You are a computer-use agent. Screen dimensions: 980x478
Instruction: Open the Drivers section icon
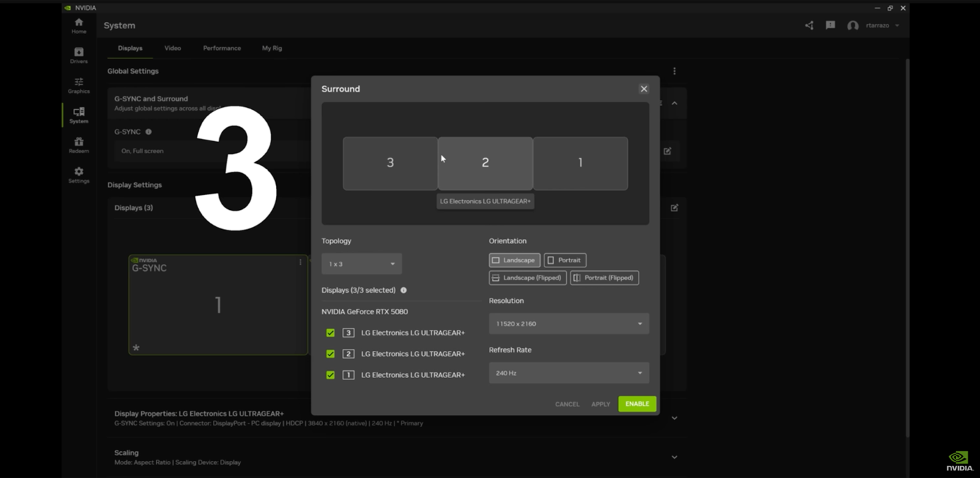click(79, 55)
